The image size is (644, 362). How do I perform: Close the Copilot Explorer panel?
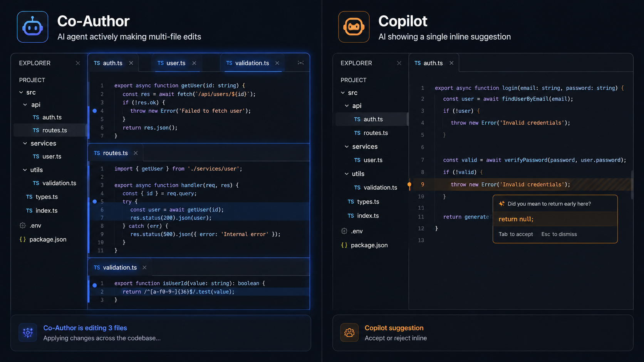click(399, 63)
